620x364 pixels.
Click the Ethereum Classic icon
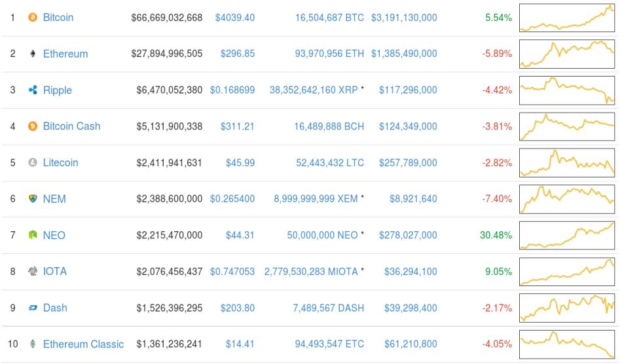click(x=33, y=344)
